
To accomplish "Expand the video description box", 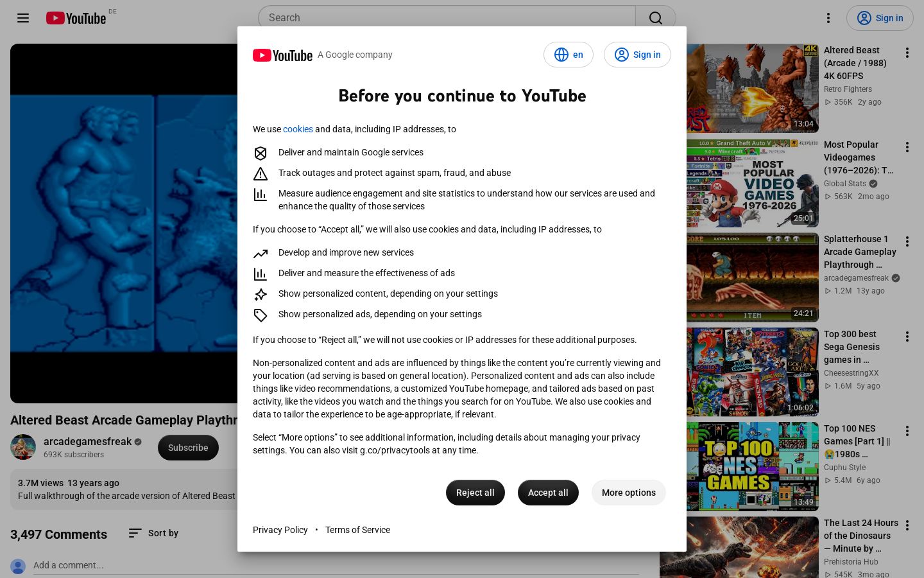I will pyautogui.click(x=124, y=489).
